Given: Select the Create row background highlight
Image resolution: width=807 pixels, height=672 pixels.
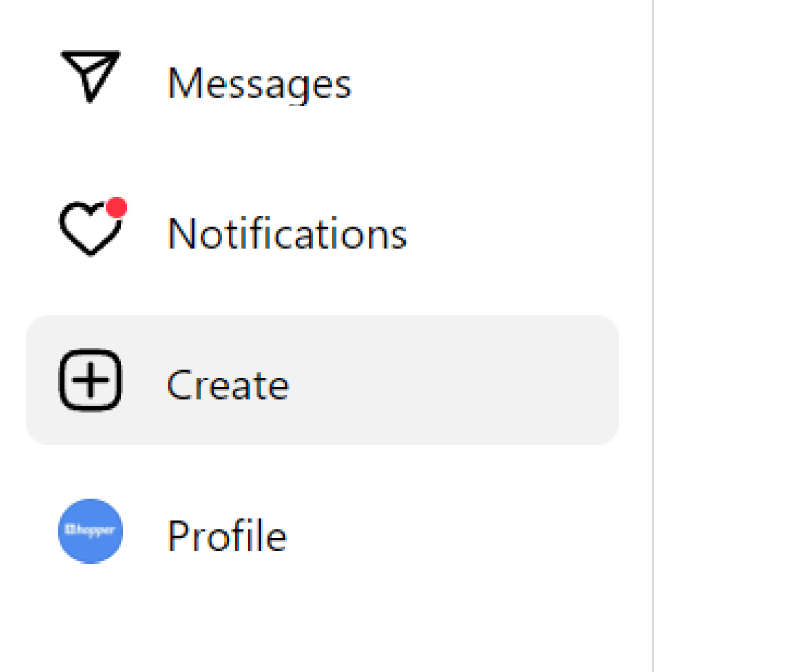Looking at the screenshot, I should click(441, 380).
